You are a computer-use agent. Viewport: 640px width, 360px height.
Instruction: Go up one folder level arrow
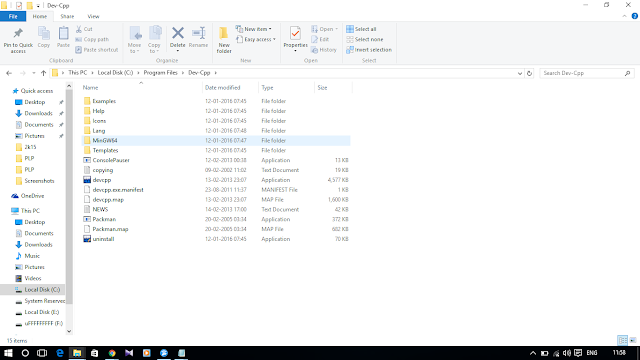coord(43,73)
